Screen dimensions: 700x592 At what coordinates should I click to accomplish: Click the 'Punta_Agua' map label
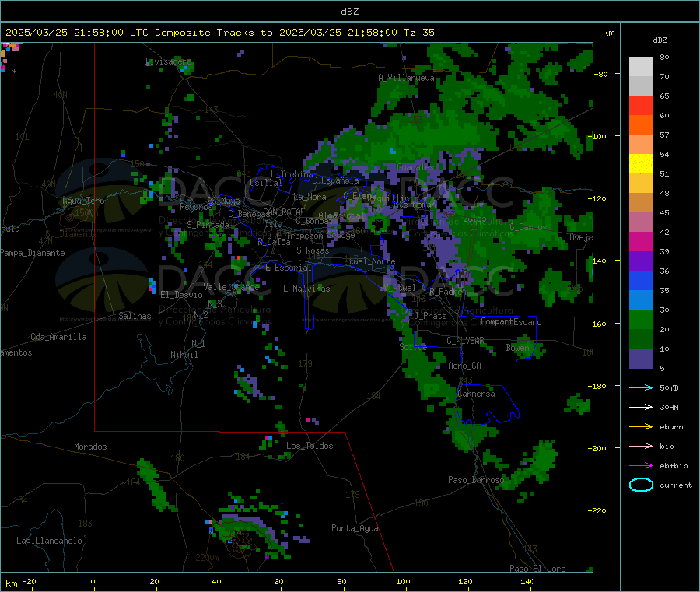(355, 529)
